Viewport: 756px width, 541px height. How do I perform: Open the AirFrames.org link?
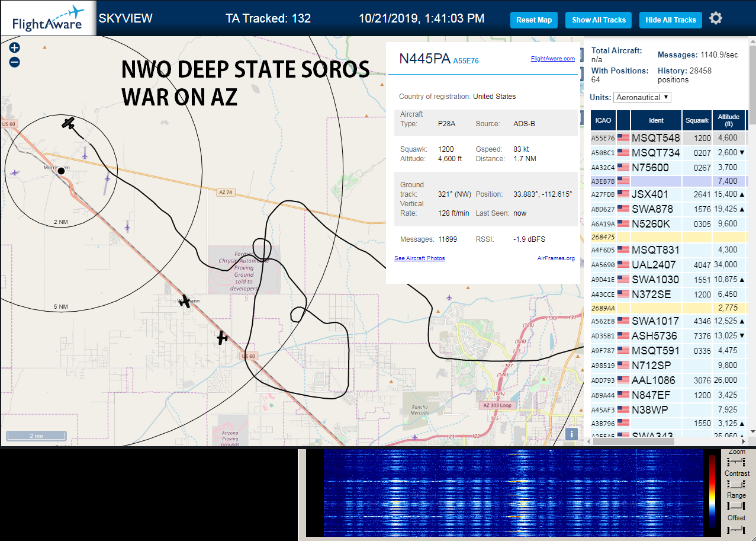(x=556, y=258)
